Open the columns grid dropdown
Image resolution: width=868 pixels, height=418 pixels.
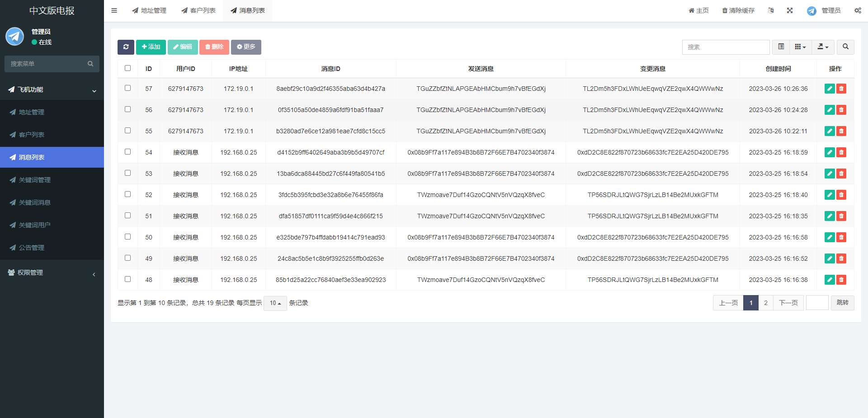(x=800, y=47)
